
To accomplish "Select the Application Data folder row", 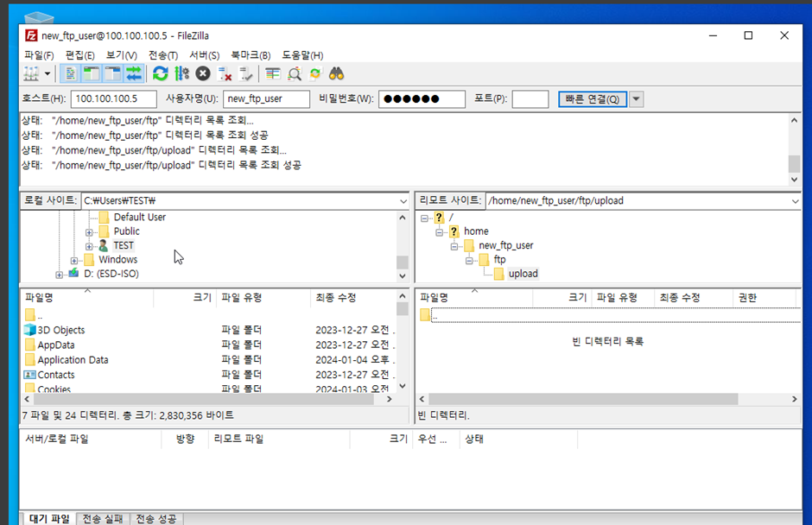I will point(209,360).
